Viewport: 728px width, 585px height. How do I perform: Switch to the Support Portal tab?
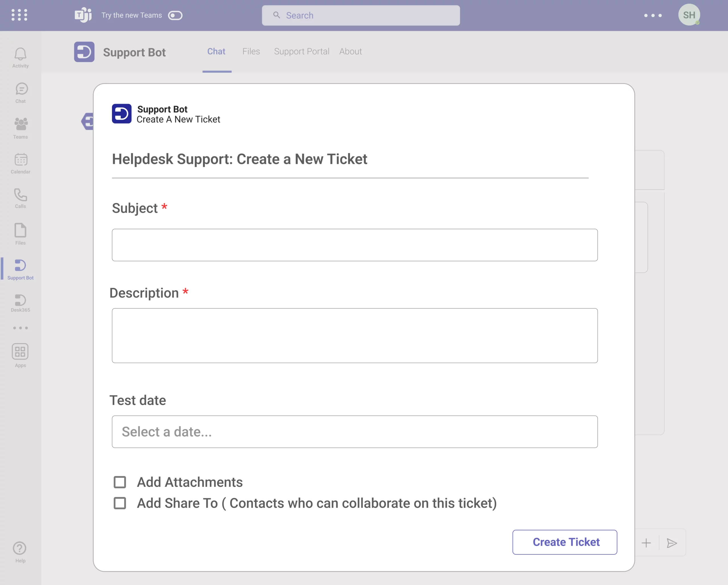301,51
